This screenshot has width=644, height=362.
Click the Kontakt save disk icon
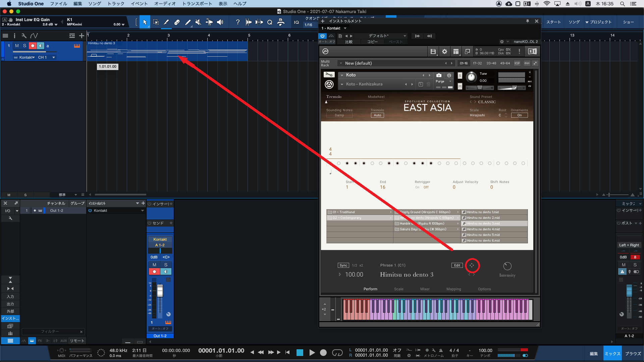tap(433, 51)
